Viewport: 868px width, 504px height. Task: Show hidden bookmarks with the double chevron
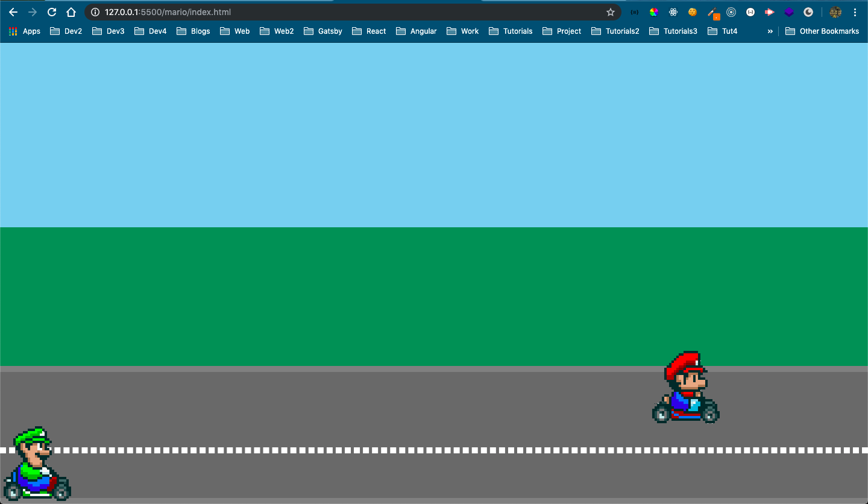[770, 31]
